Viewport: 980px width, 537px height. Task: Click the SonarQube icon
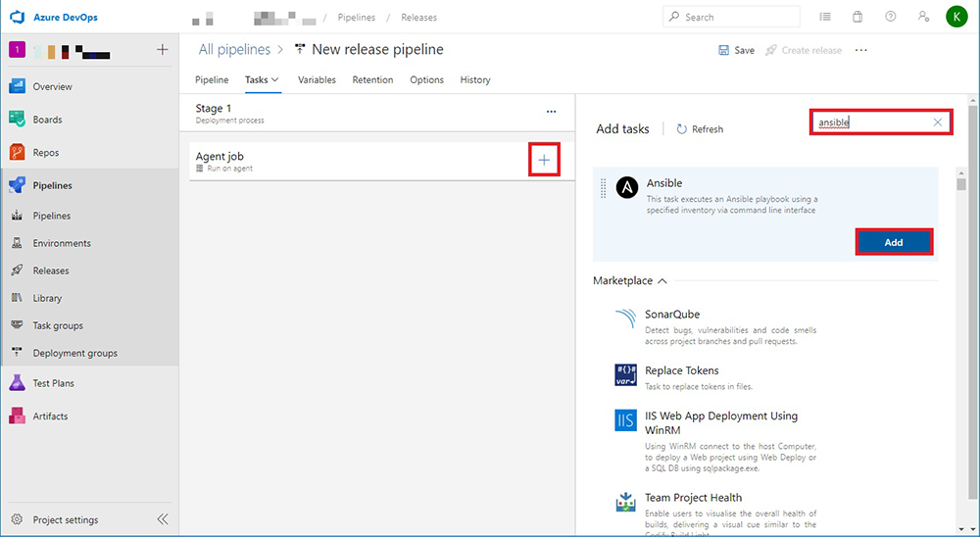pos(625,318)
